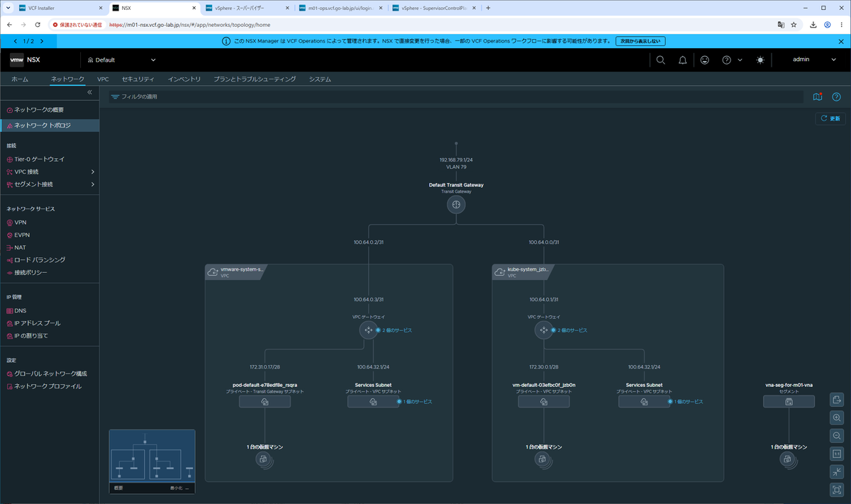Fit the topology to the screen

tap(837, 489)
